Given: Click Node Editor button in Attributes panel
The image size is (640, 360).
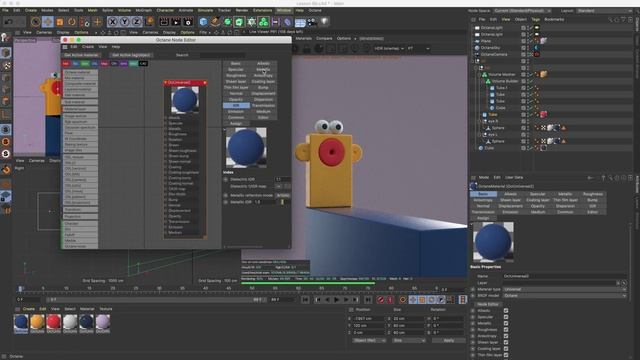Looking at the screenshot, I should point(487,304).
